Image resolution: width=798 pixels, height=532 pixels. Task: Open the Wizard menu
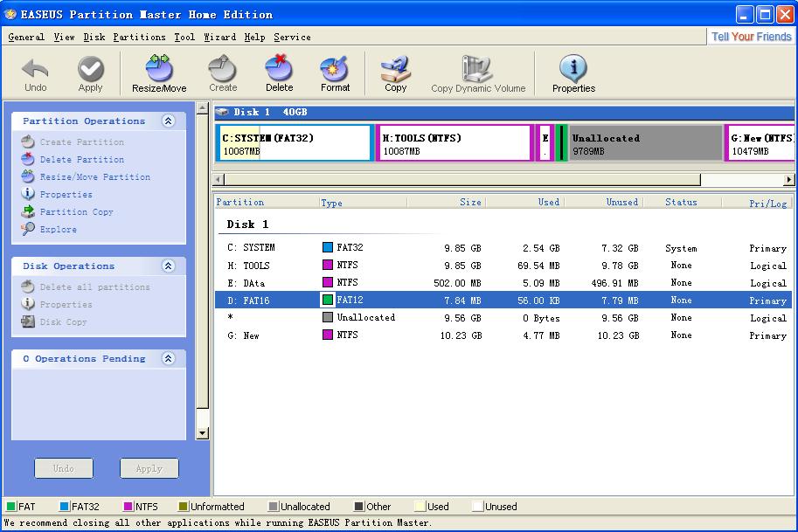(220, 38)
